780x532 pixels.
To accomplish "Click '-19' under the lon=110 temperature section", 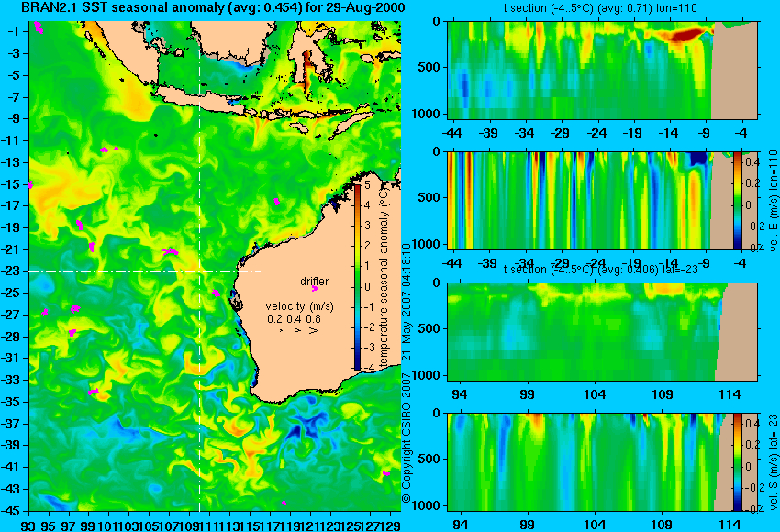I will click(632, 133).
